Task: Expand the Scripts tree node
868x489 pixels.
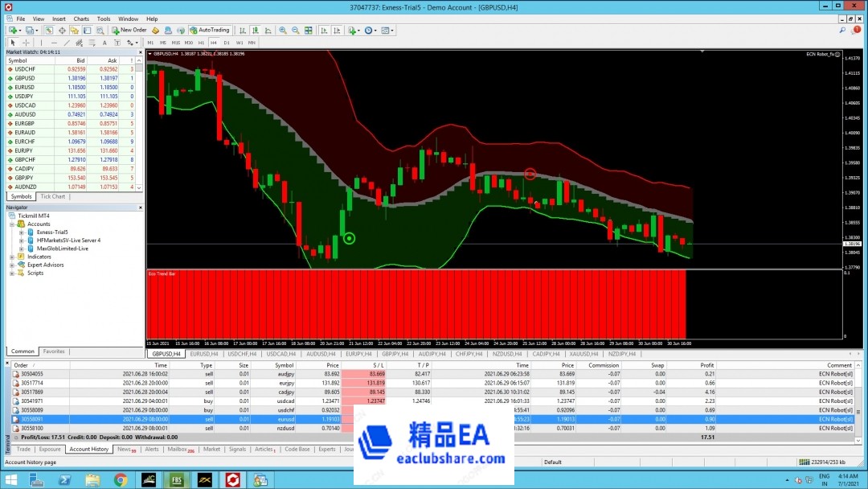Action: (x=11, y=273)
